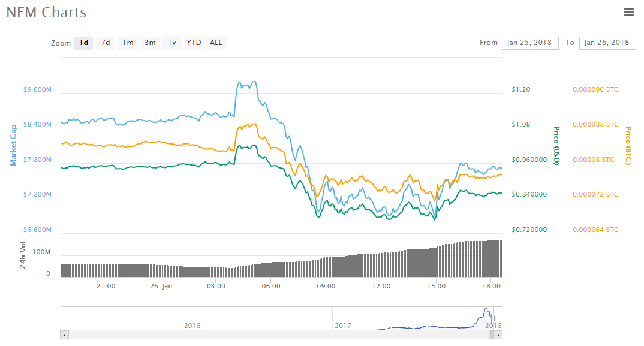Click the 0.00008 BTC label
This screenshot has width=644, height=346.
[x=594, y=160]
